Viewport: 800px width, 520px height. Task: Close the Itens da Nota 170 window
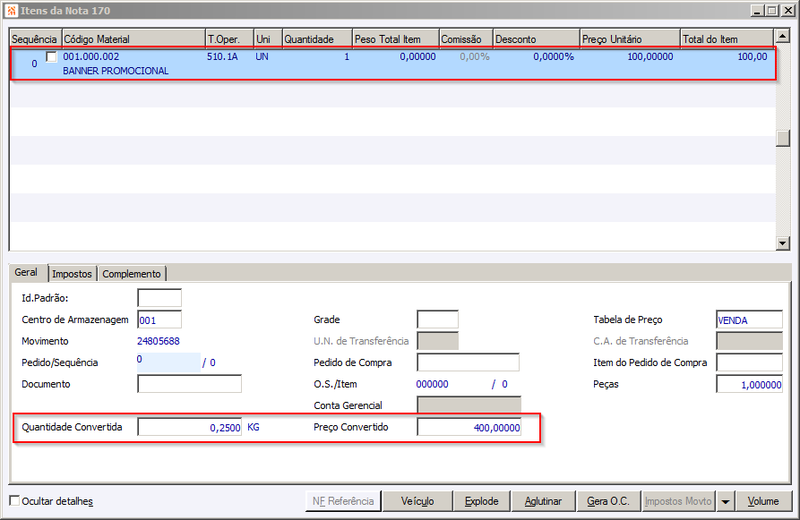(788, 10)
